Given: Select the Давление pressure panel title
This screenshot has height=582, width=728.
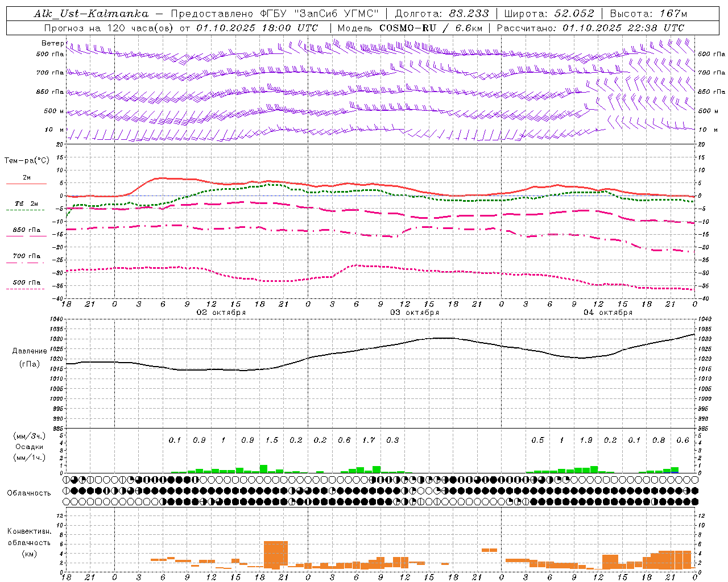Looking at the screenshot, I should [x=29, y=351].
